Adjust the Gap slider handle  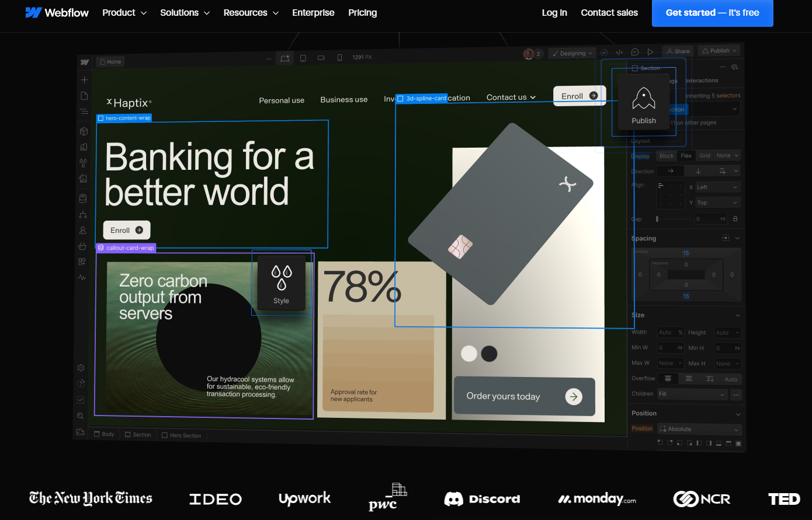tap(657, 219)
